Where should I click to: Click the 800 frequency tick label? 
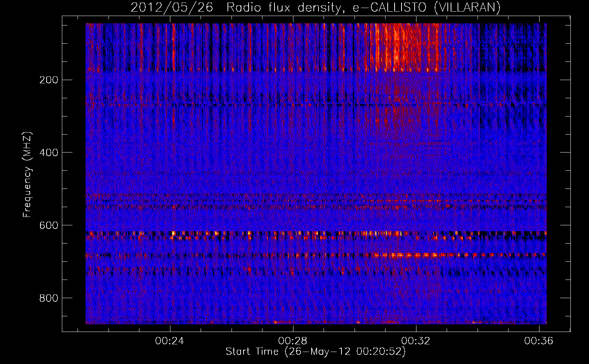point(48,298)
